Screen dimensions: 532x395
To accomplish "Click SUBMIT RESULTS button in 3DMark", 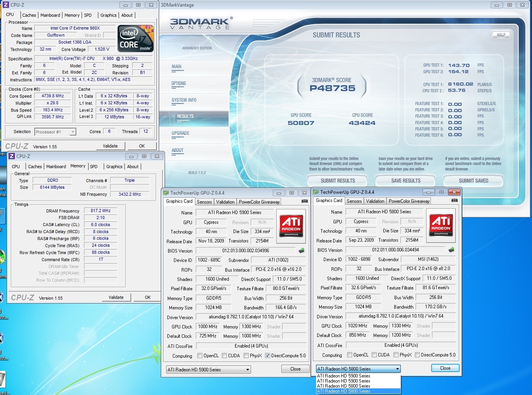I will pos(338,181).
